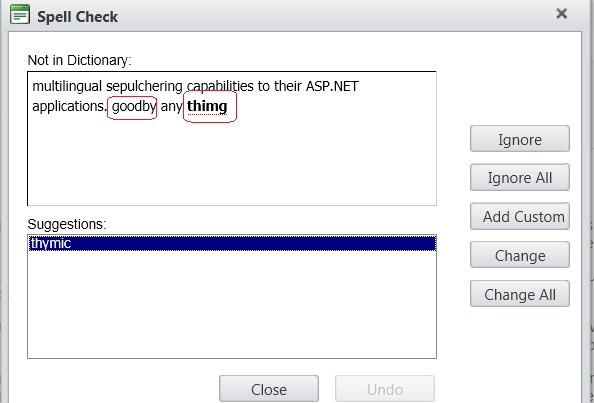Click the 'Spell Check' title bar text
594x403 pixels.
77,17
